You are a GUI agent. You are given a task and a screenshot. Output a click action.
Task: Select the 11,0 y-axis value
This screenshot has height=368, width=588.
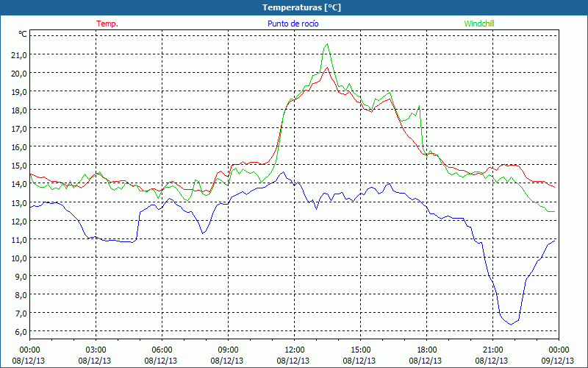(19, 240)
